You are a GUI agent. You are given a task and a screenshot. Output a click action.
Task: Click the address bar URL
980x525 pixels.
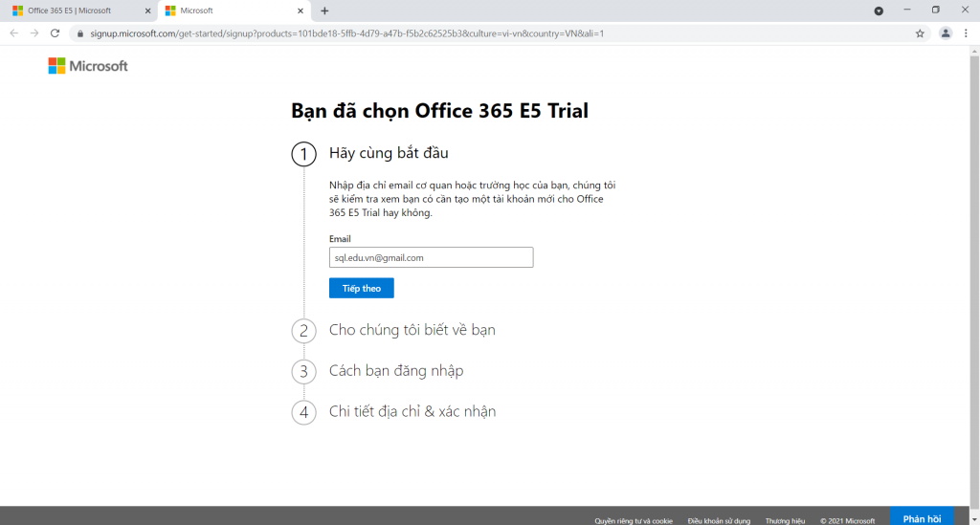(346, 33)
